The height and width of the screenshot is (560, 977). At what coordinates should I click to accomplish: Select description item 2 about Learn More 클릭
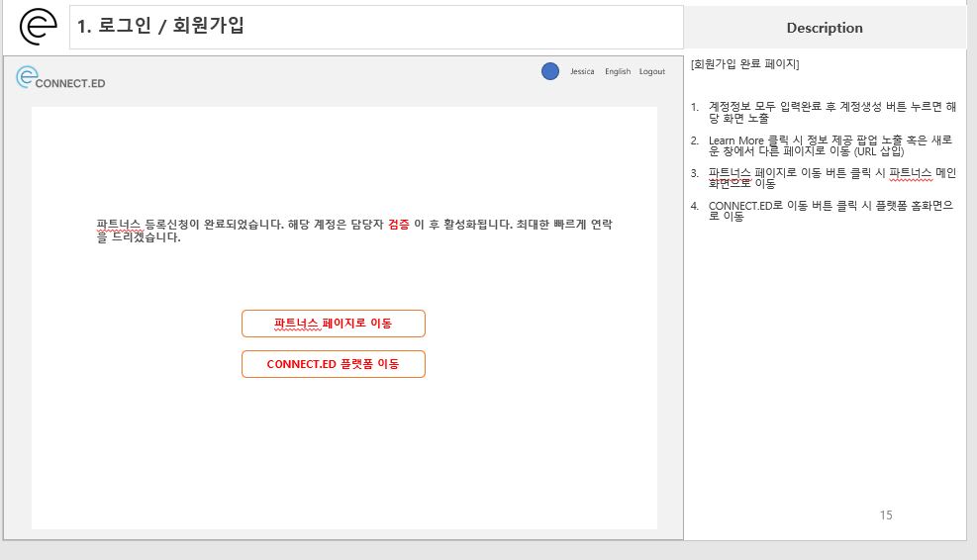(x=831, y=144)
